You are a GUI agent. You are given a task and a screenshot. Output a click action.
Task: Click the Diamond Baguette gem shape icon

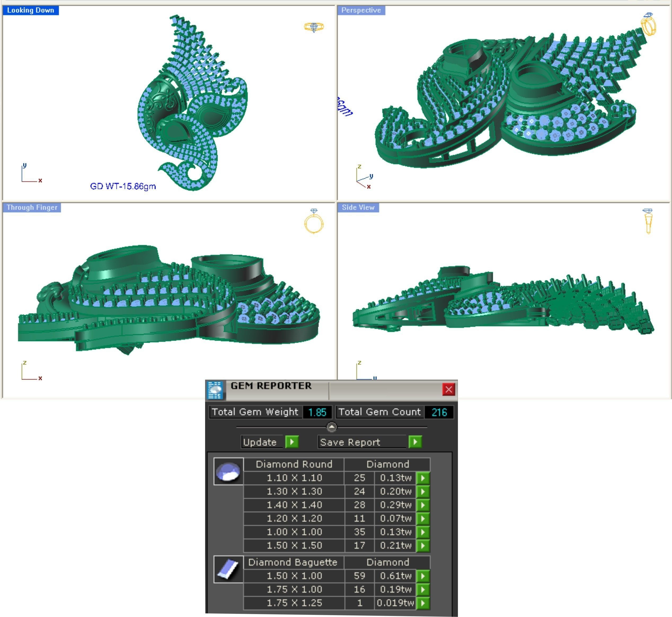[228, 569]
